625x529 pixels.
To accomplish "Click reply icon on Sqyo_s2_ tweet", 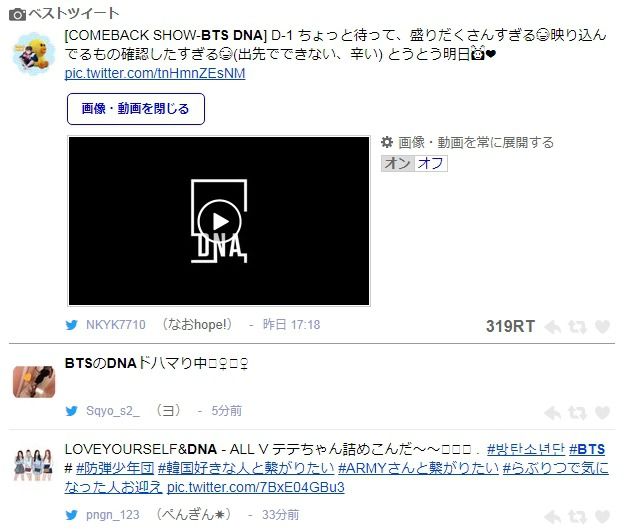I will (x=553, y=413).
